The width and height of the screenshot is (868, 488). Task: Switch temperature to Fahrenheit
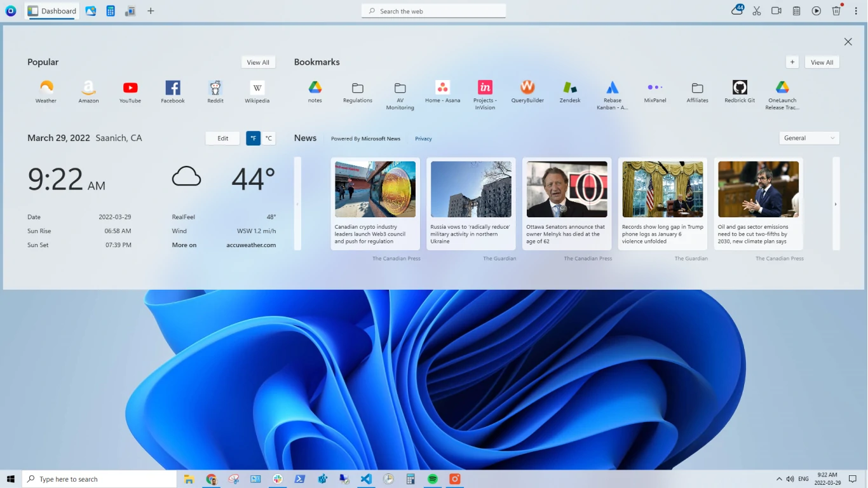[253, 139]
